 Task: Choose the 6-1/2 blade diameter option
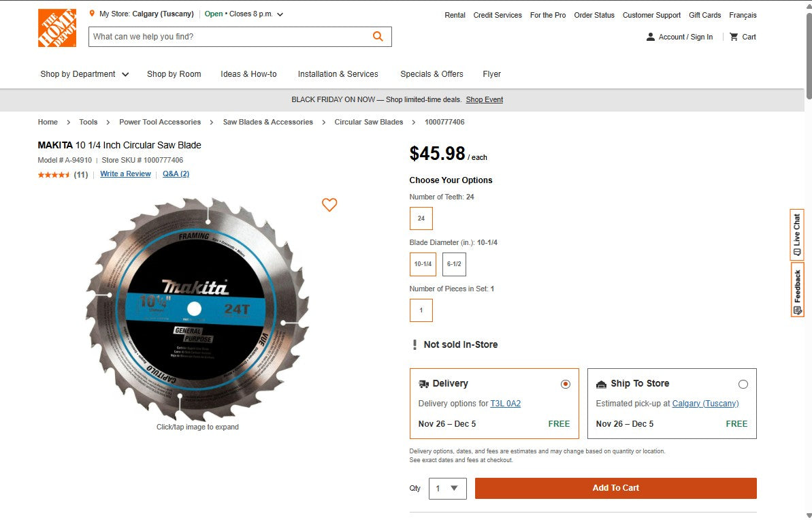click(454, 264)
